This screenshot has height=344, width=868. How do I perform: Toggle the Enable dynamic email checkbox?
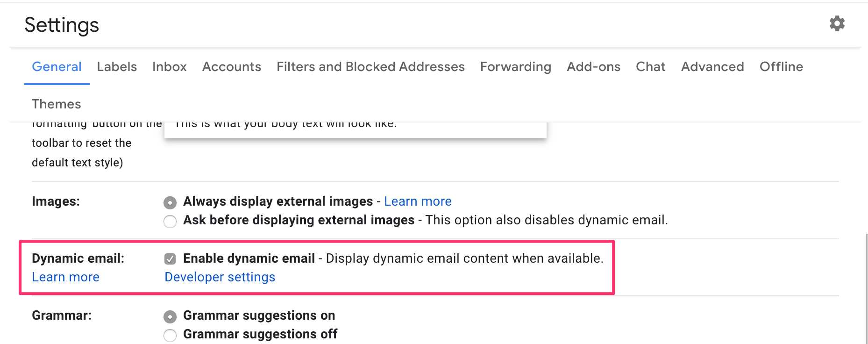tap(170, 259)
